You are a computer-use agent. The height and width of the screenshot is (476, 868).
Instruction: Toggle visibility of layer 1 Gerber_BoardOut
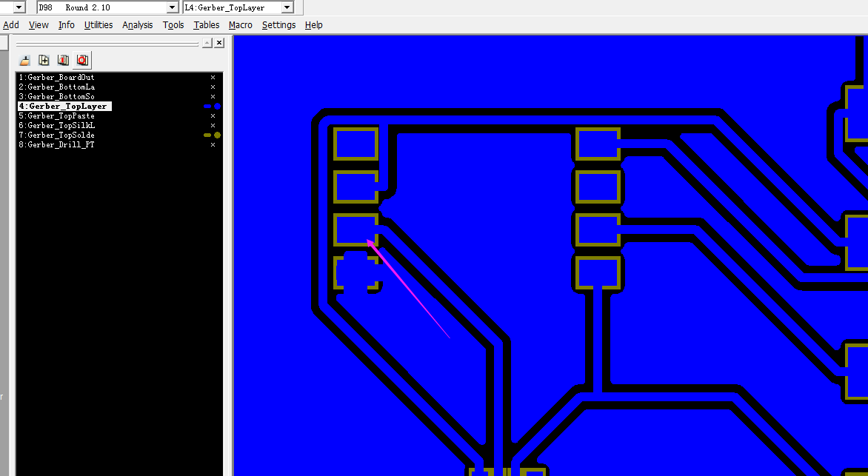(213, 77)
